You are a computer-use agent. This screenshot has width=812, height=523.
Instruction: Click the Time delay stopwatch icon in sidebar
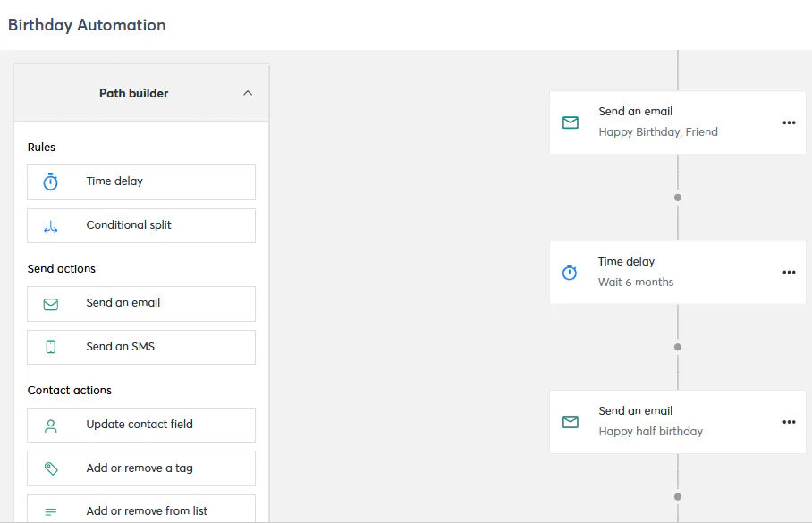coord(51,182)
